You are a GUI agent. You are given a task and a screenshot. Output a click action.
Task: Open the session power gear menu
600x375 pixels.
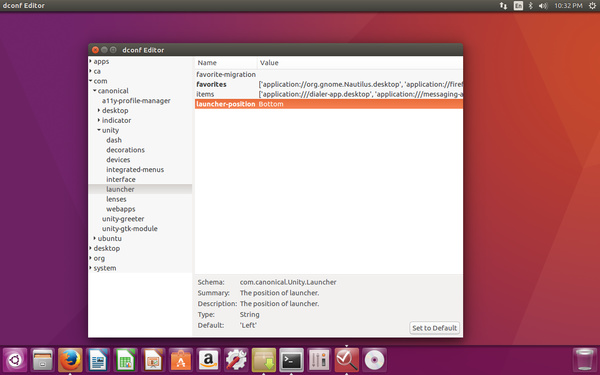point(592,5)
